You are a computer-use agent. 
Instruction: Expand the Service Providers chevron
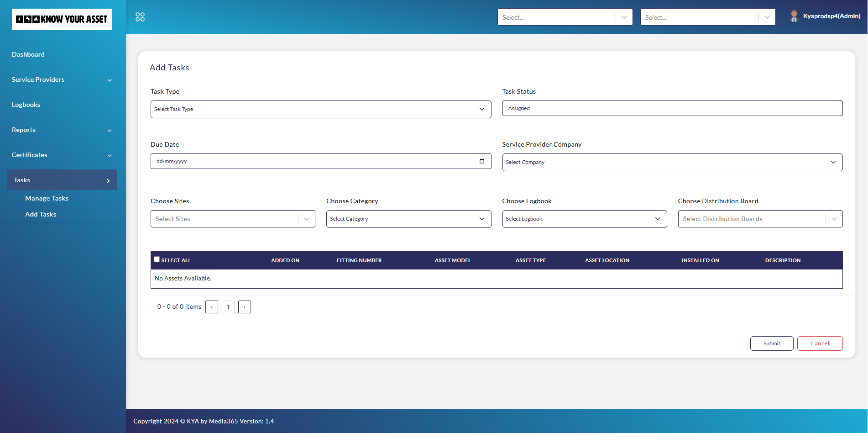tap(110, 80)
